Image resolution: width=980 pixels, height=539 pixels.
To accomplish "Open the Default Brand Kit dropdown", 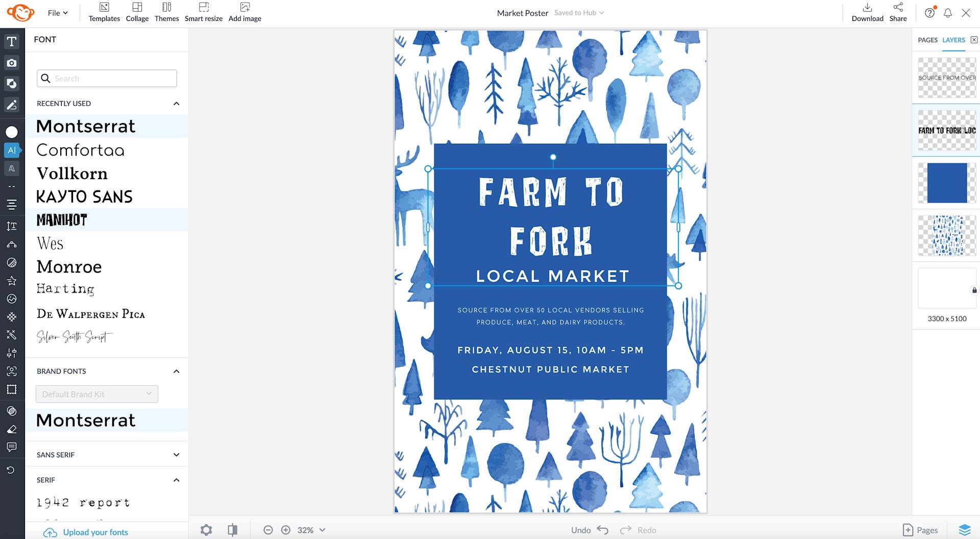I will (x=96, y=394).
